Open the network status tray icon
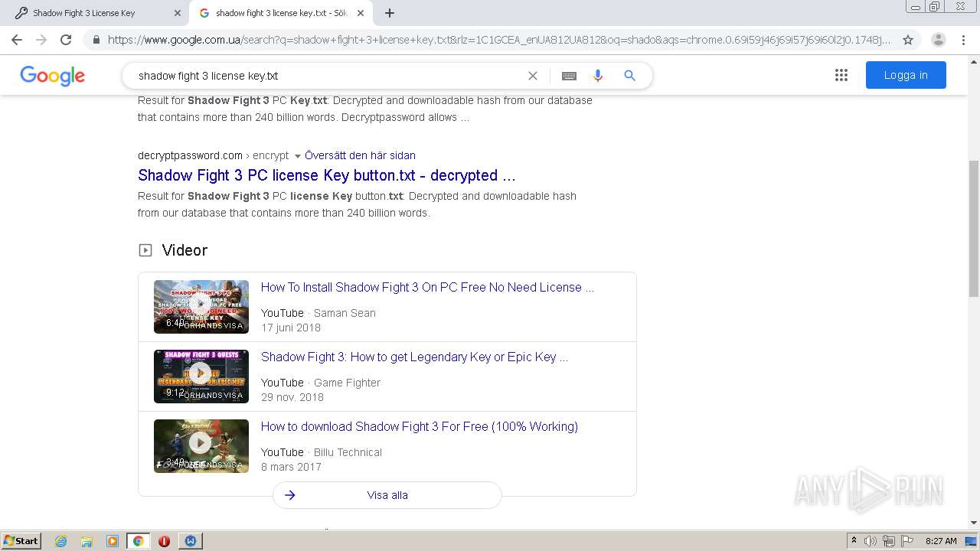This screenshot has width=980, height=551. pyautogui.click(x=889, y=541)
